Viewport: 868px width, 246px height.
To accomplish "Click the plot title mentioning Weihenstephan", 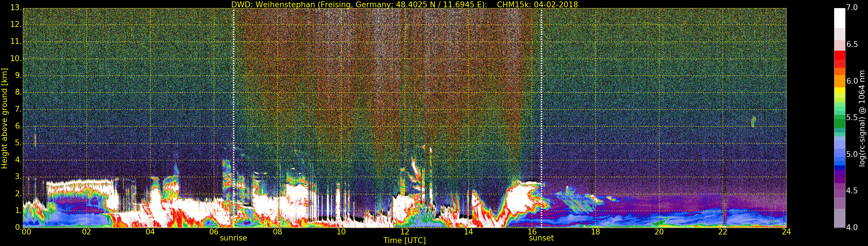I will 404,4.
